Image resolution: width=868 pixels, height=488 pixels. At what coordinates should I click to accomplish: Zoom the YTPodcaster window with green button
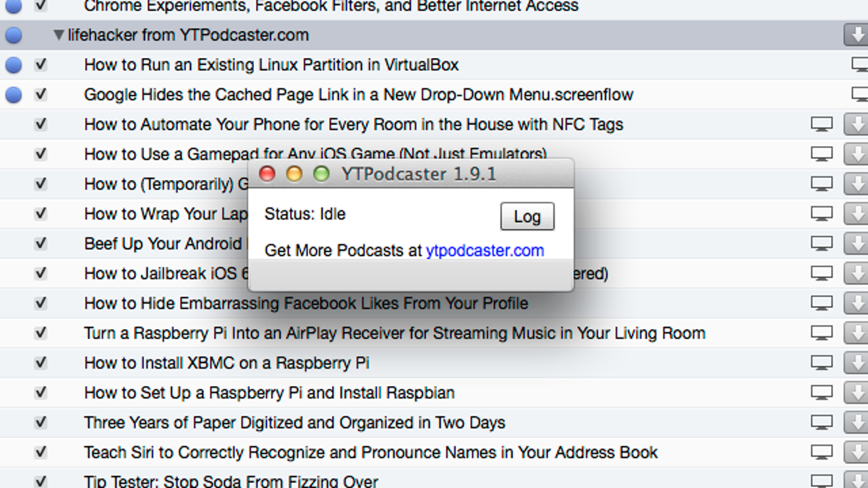click(321, 174)
